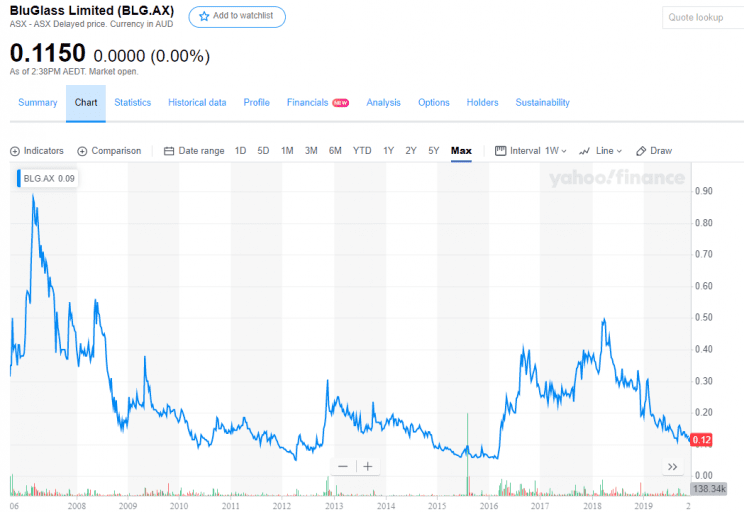Activate the Draw pencil tool
The height and width of the screenshot is (512, 744).
pos(654,151)
